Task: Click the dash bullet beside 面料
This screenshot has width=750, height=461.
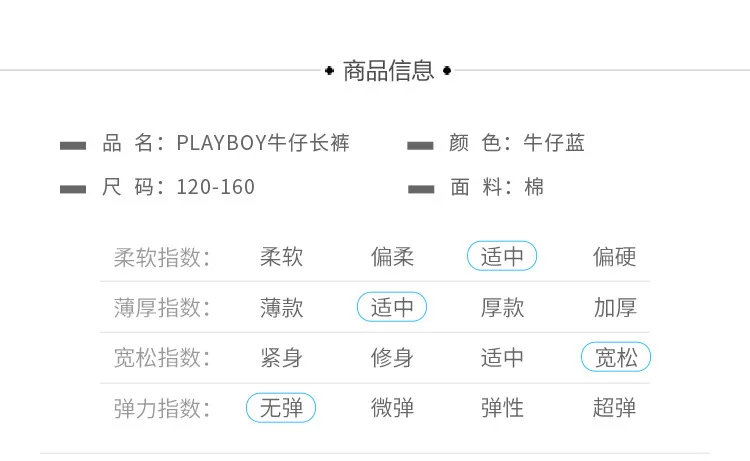Action: coord(421,189)
